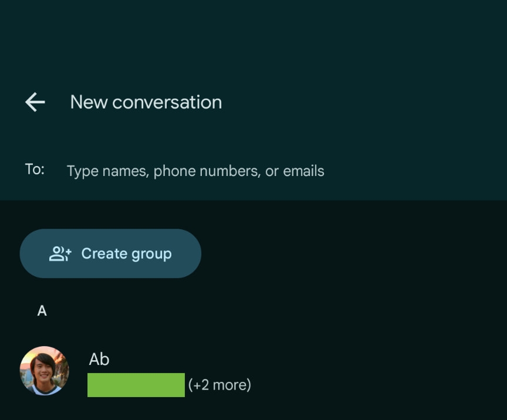Tap the word "group" on the pill button

coord(149,254)
